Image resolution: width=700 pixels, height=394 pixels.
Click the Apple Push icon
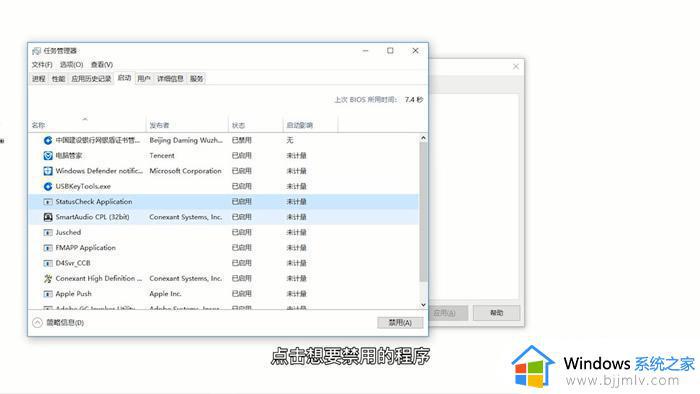(x=48, y=294)
